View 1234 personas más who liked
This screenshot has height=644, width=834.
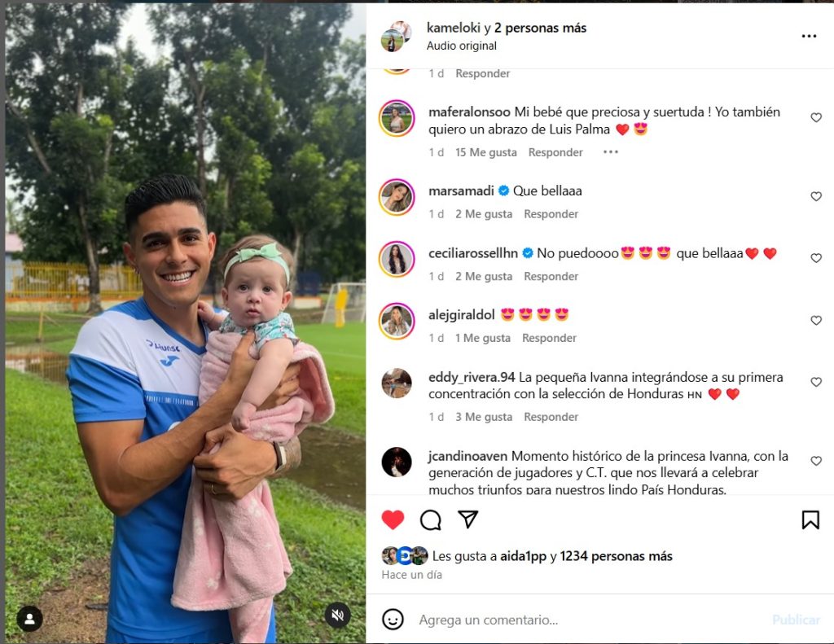(x=616, y=556)
